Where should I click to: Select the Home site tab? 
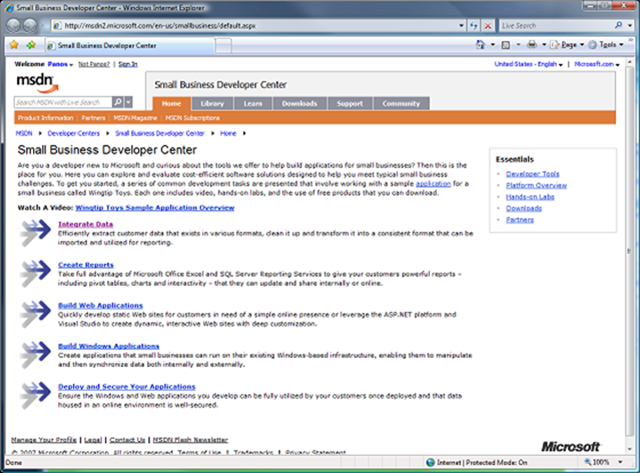click(x=171, y=104)
